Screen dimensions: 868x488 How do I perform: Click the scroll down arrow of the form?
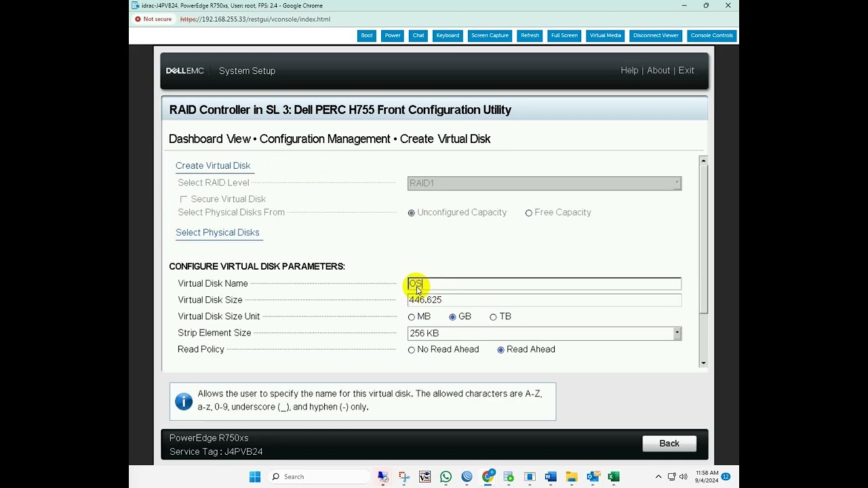click(x=703, y=363)
